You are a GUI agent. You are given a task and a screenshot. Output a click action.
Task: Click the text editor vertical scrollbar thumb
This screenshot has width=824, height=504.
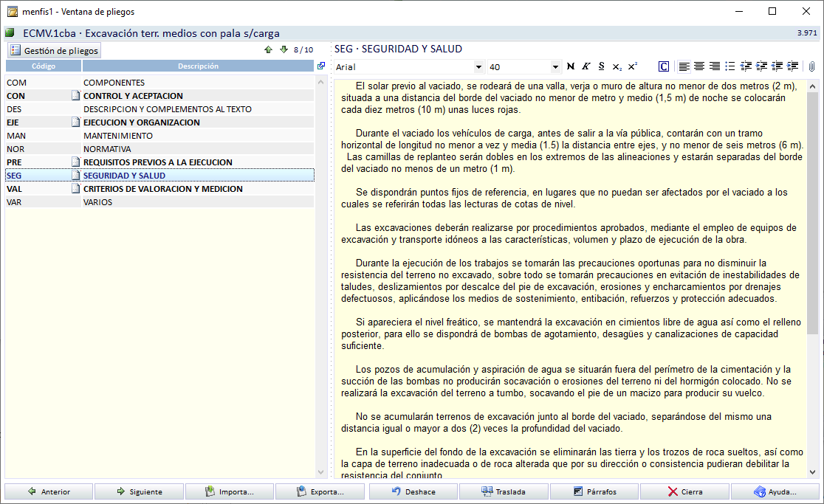pyautogui.click(x=812, y=213)
